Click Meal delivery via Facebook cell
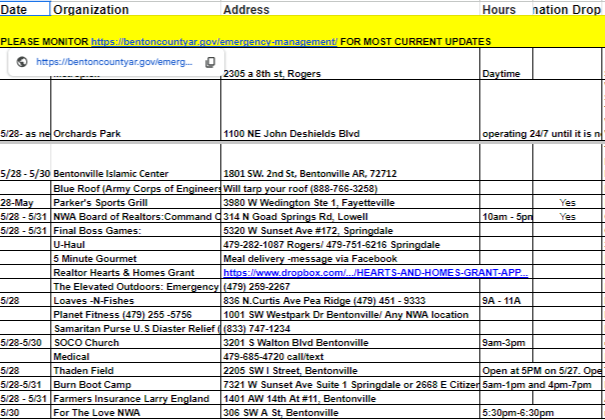Screen dimensions: 605x420 click(350, 258)
